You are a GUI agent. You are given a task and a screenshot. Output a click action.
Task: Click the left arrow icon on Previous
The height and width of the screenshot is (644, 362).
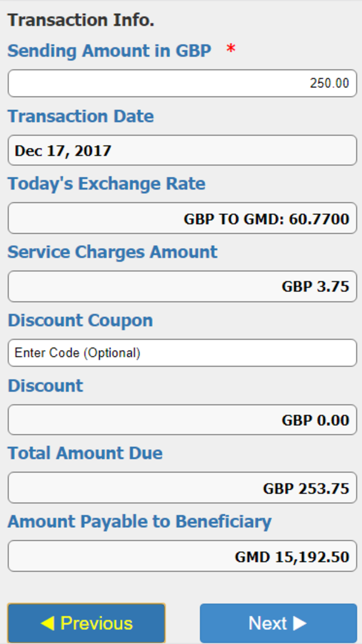48,623
